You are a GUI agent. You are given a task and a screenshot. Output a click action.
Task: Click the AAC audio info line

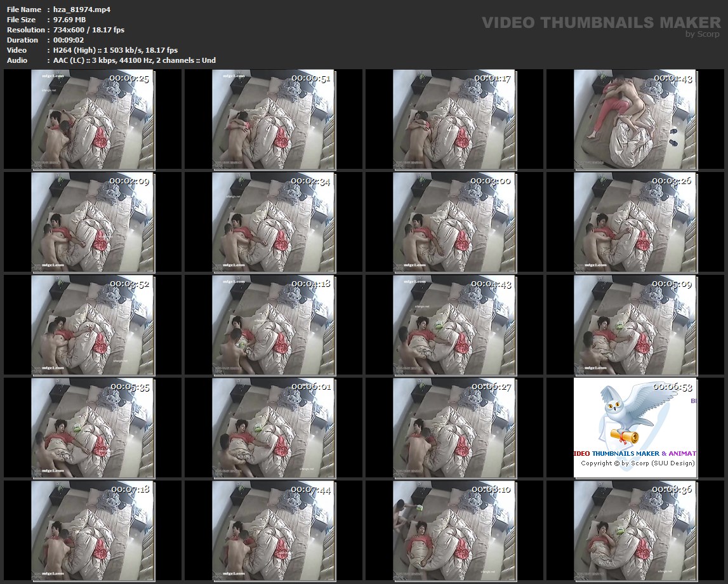(x=131, y=60)
